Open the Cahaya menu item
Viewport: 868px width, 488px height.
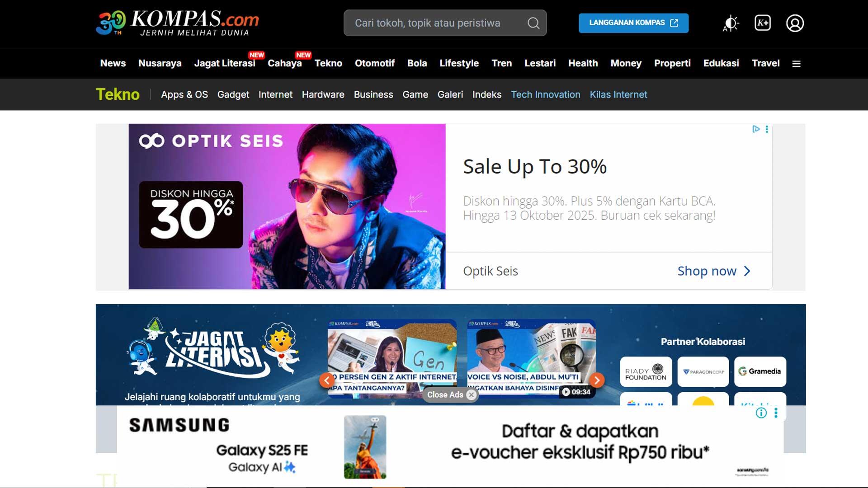(285, 63)
